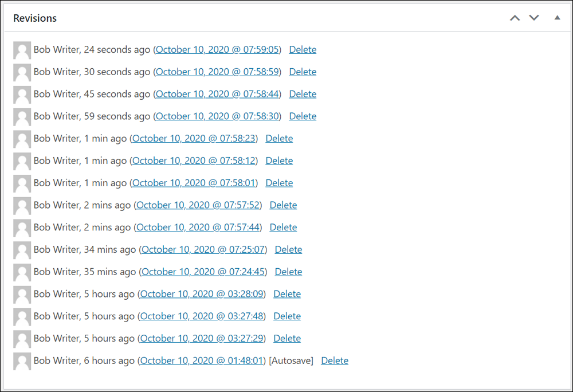The image size is (573, 392).
Task: Select the text 'Bob Writer, 34 mins ago'
Action: [85, 249]
